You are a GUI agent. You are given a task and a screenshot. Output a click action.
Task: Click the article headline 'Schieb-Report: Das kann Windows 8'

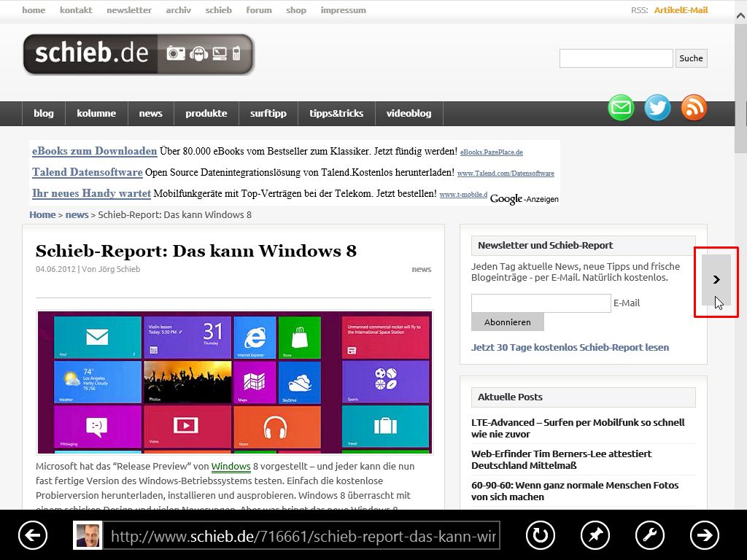click(196, 251)
